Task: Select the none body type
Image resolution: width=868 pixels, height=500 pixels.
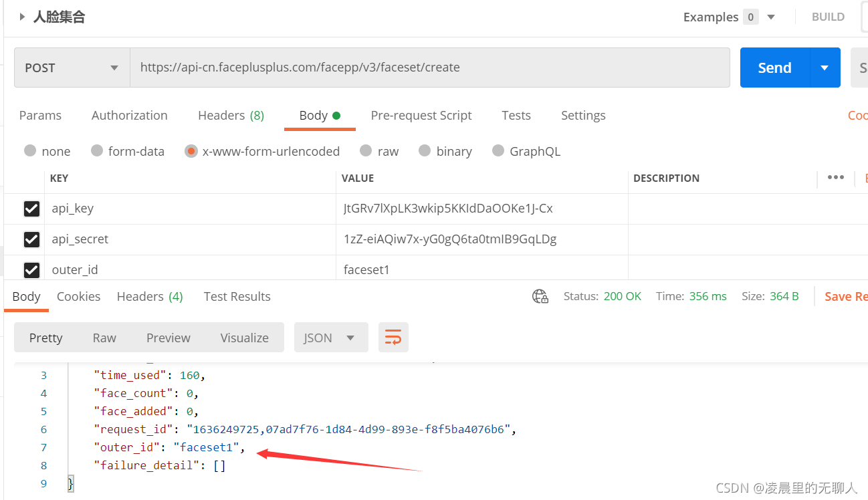Action: coord(30,150)
